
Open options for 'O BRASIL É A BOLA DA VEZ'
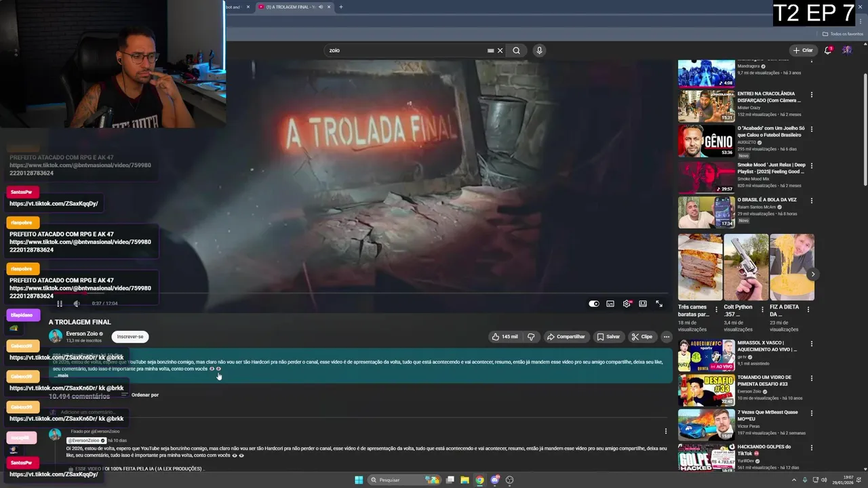point(811,201)
